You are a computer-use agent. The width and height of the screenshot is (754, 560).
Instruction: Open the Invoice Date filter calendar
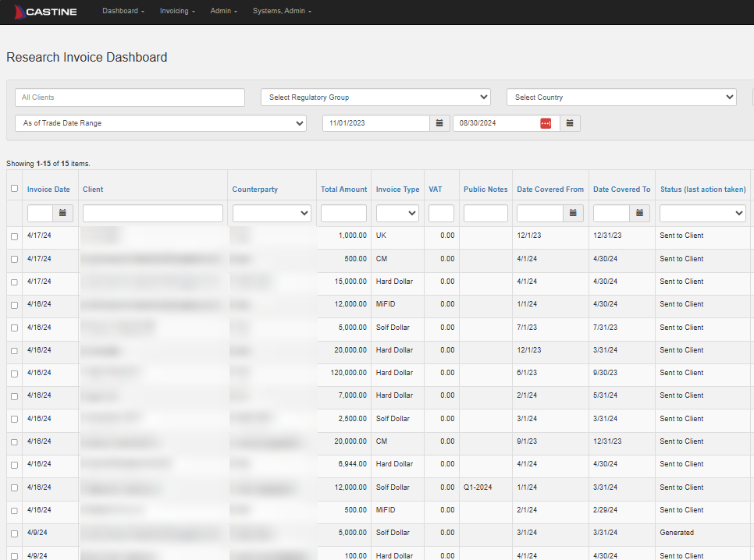pyautogui.click(x=62, y=213)
